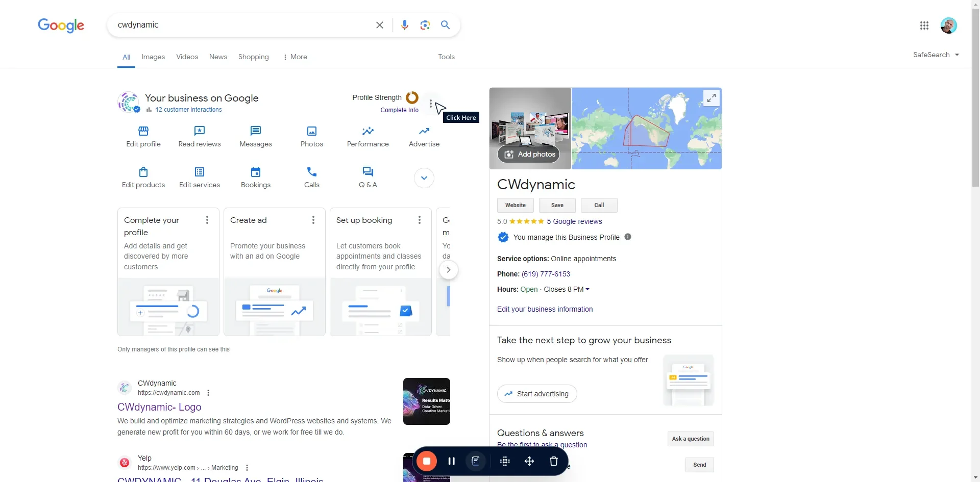Expand business hours dropdown arrow
Screen dimensions: 980x482
tap(587, 289)
